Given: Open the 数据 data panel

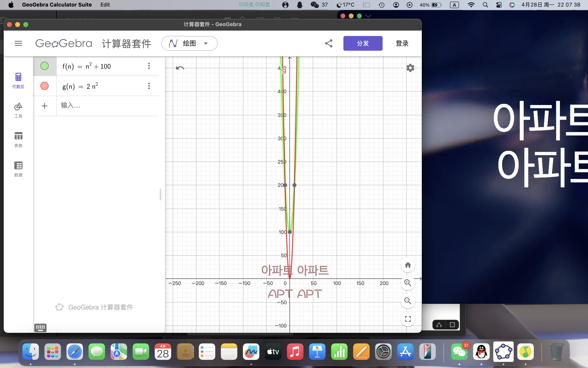Looking at the screenshot, I should [x=18, y=169].
